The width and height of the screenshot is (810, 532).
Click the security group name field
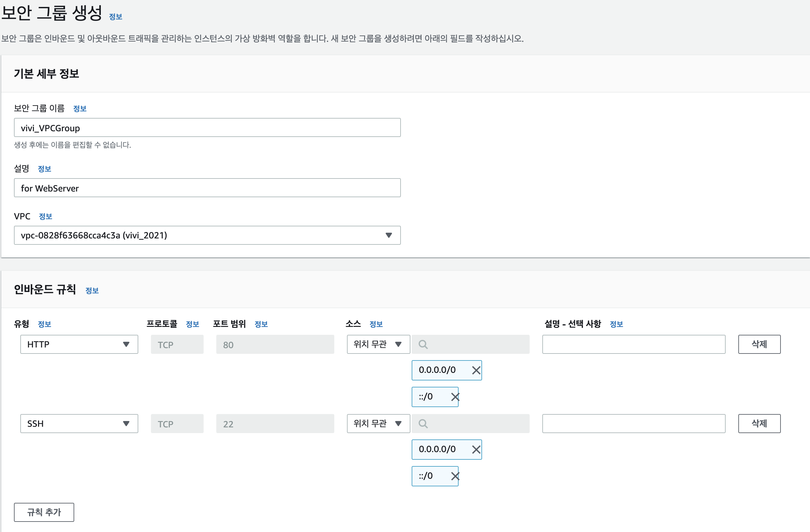pyautogui.click(x=207, y=128)
